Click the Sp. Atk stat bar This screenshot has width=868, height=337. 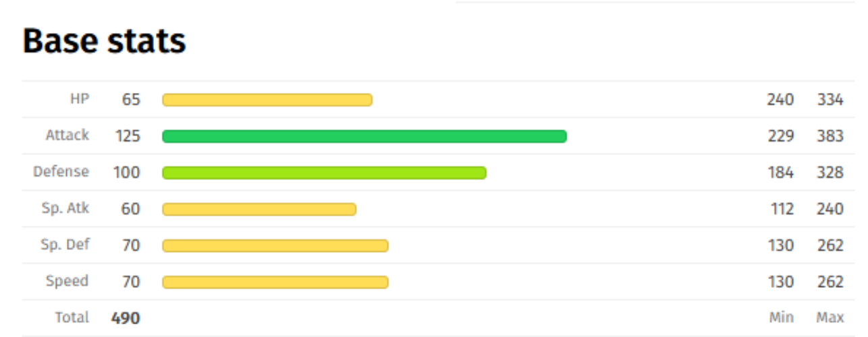tap(259, 209)
